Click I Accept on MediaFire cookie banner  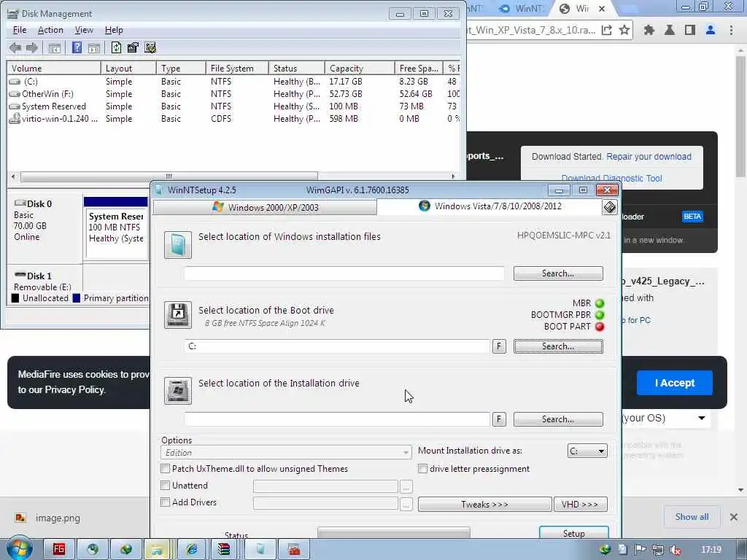click(675, 383)
